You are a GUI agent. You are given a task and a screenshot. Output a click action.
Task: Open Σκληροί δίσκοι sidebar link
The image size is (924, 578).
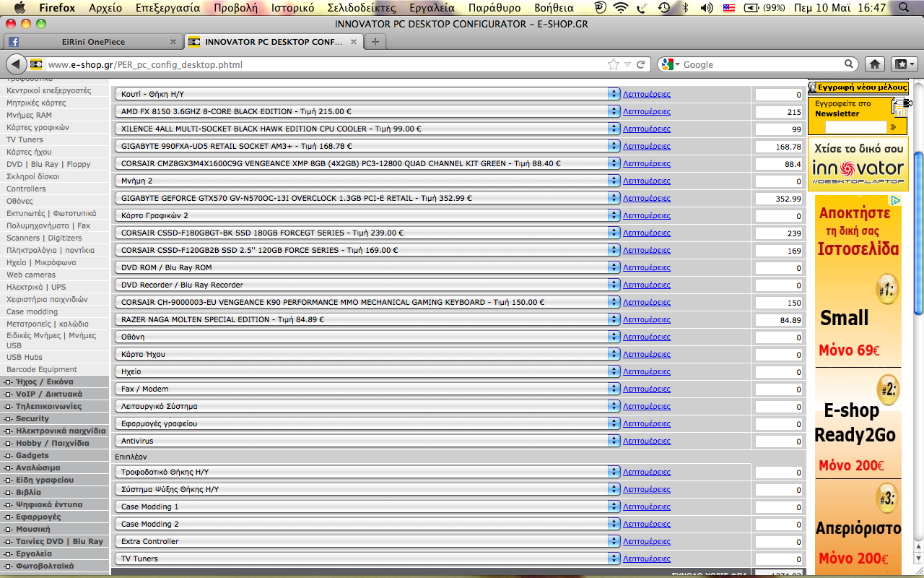(x=33, y=176)
